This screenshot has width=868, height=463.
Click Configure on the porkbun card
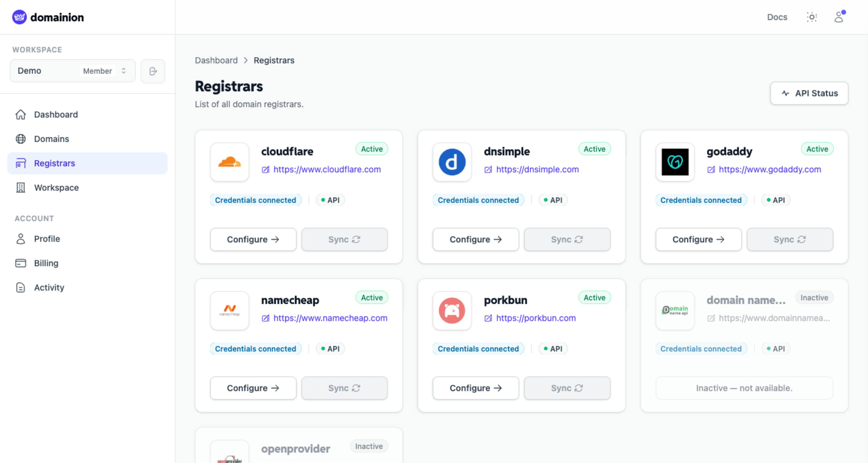[x=476, y=388]
